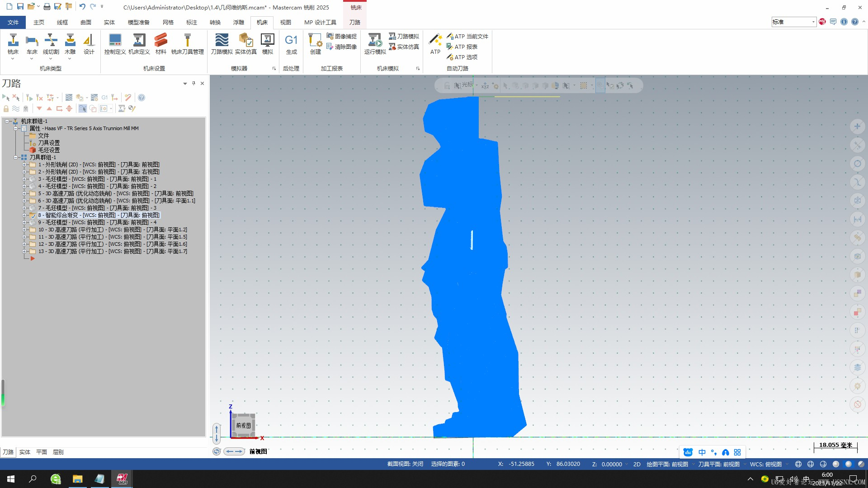This screenshot has height=488, width=868.
Task: Open the 视图 ribbon tab
Action: click(x=285, y=22)
